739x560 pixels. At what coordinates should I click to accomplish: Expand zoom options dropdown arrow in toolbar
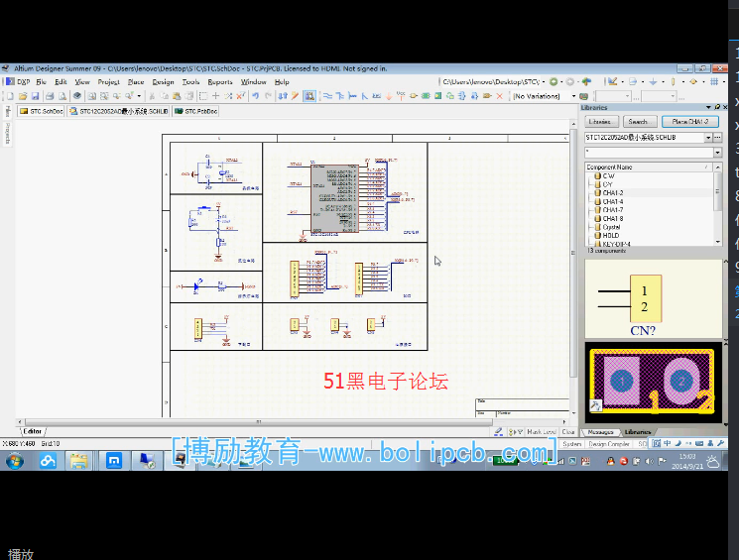(139, 96)
